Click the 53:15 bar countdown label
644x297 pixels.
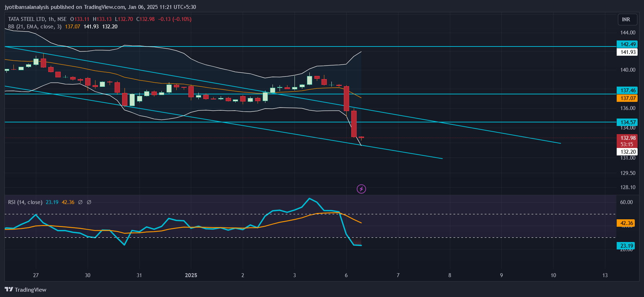(627, 144)
